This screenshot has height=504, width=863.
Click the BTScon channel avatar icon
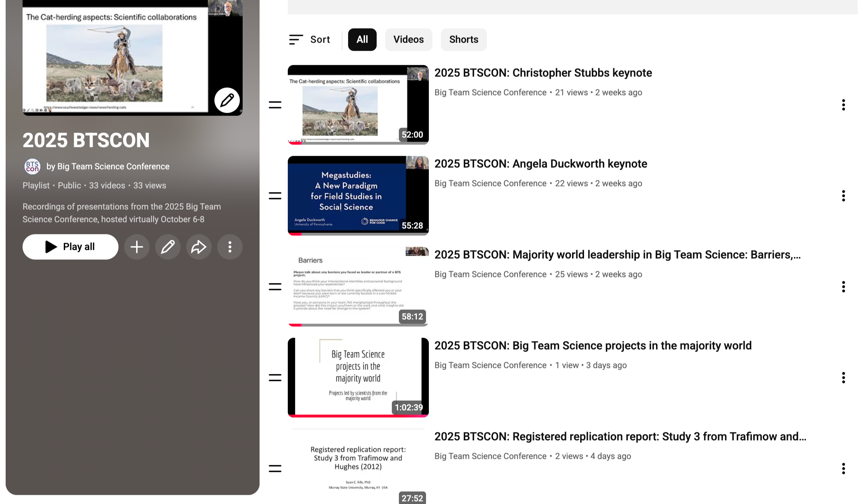click(x=32, y=166)
